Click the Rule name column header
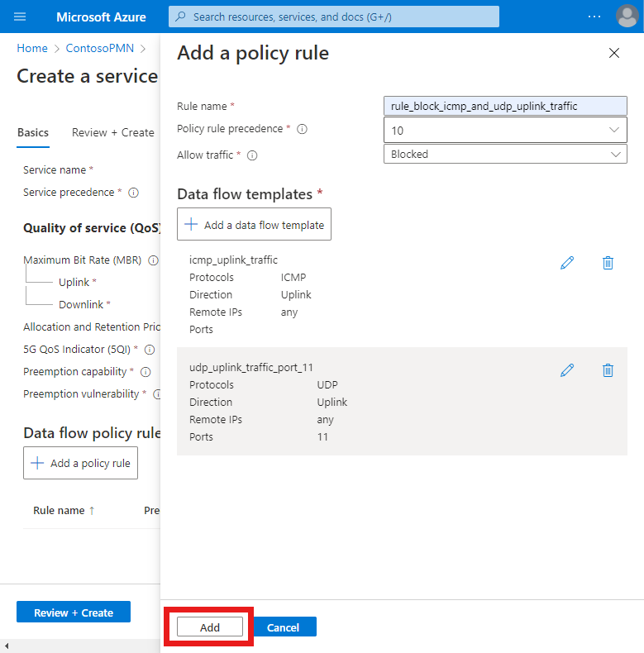644x653 pixels. click(59, 511)
